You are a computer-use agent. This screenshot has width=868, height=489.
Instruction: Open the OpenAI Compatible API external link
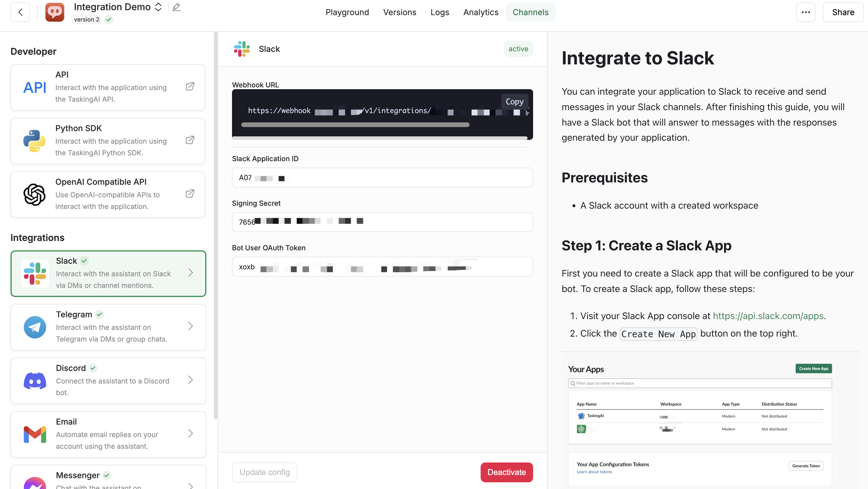pos(190,194)
